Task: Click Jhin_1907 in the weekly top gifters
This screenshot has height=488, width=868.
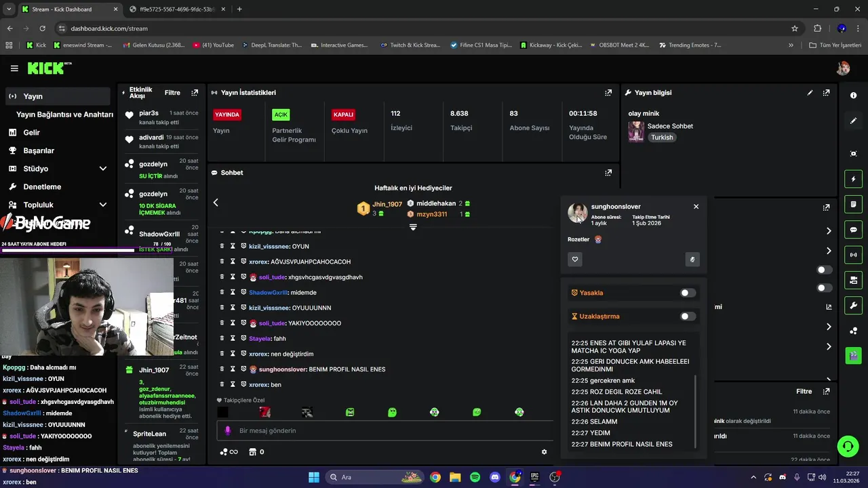Action: (387, 204)
